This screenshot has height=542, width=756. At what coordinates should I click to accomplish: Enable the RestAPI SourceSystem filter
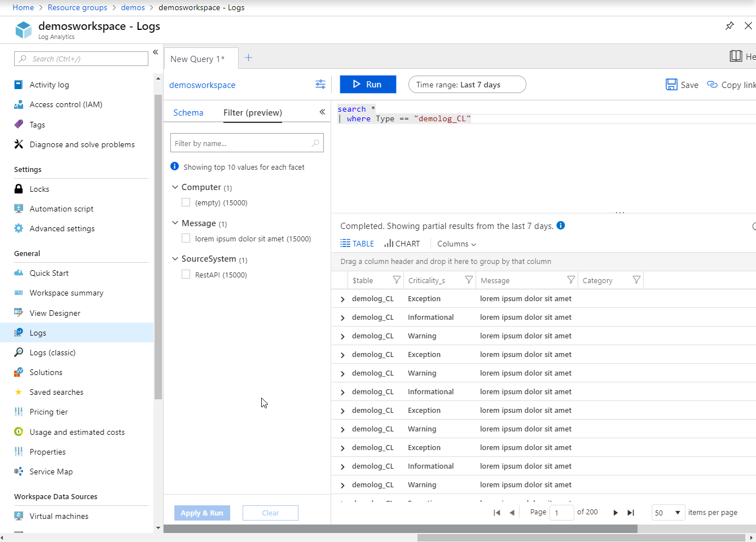pos(186,275)
